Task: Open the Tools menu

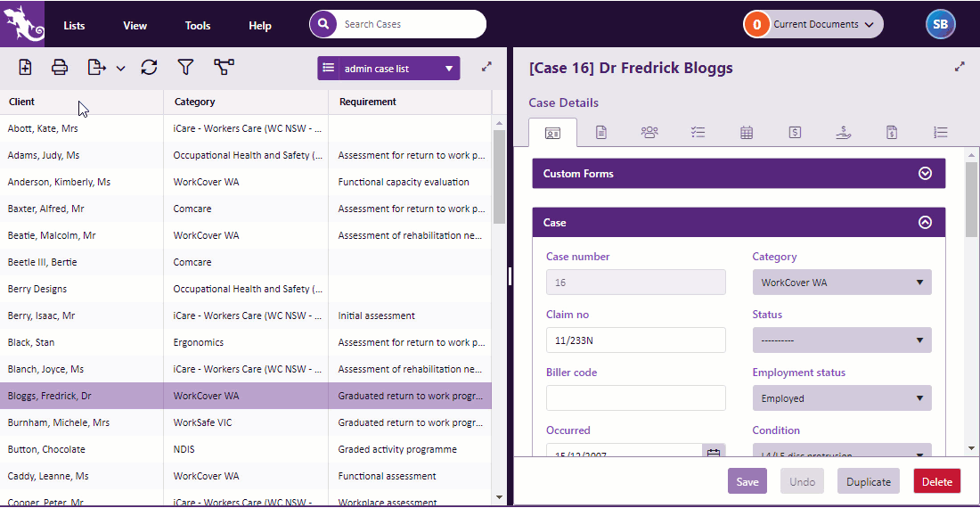Action: pyautogui.click(x=198, y=26)
